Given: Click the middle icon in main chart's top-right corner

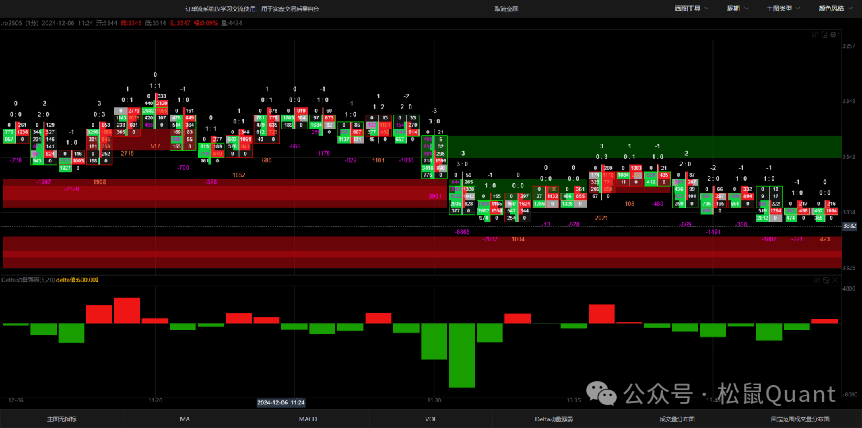Looking at the screenshot, I should pos(825,33).
